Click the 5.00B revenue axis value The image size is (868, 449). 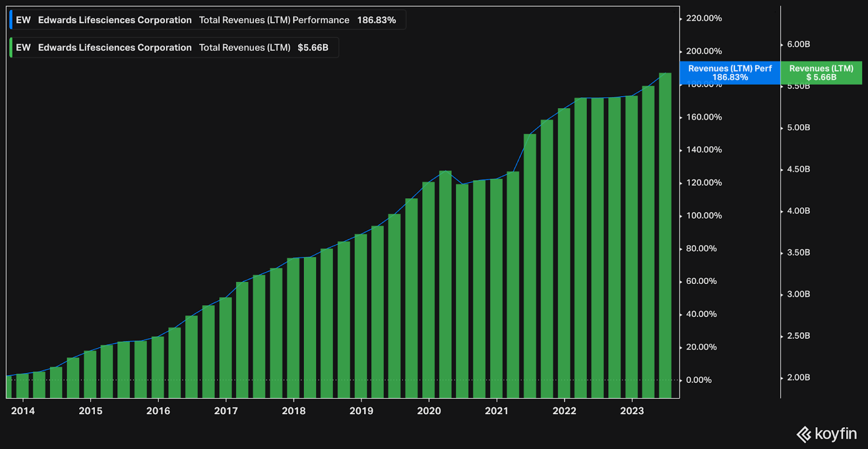click(799, 128)
